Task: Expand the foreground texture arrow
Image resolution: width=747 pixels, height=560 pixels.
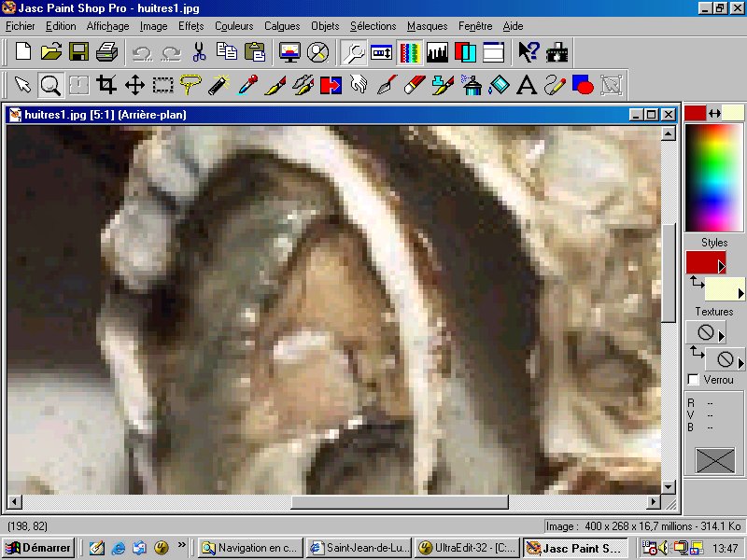Action: point(721,337)
